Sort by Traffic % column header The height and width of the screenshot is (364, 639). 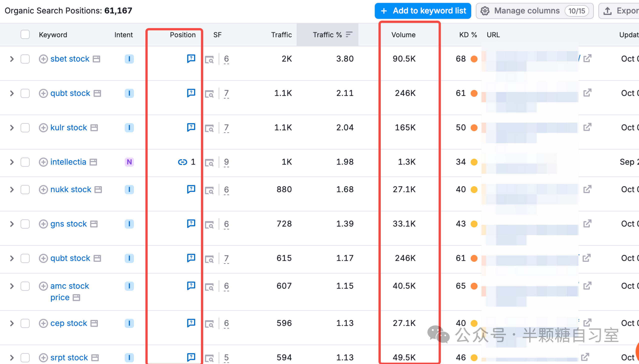pyautogui.click(x=327, y=35)
